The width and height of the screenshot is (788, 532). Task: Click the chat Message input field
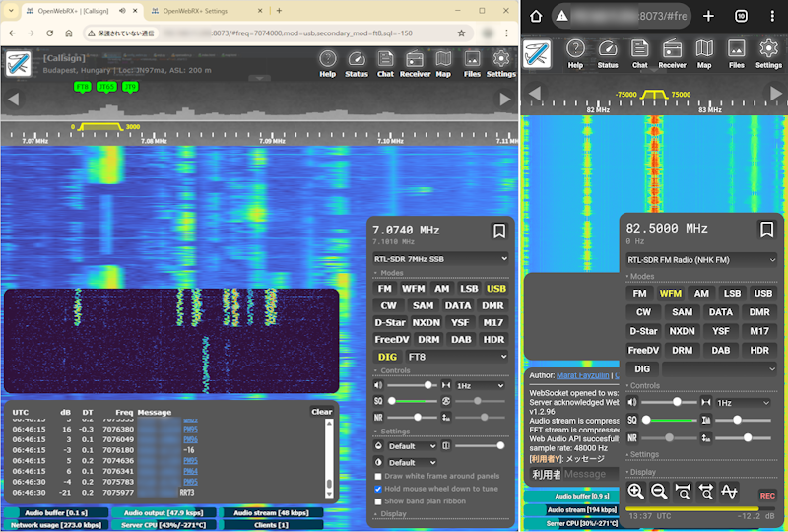[591, 474]
